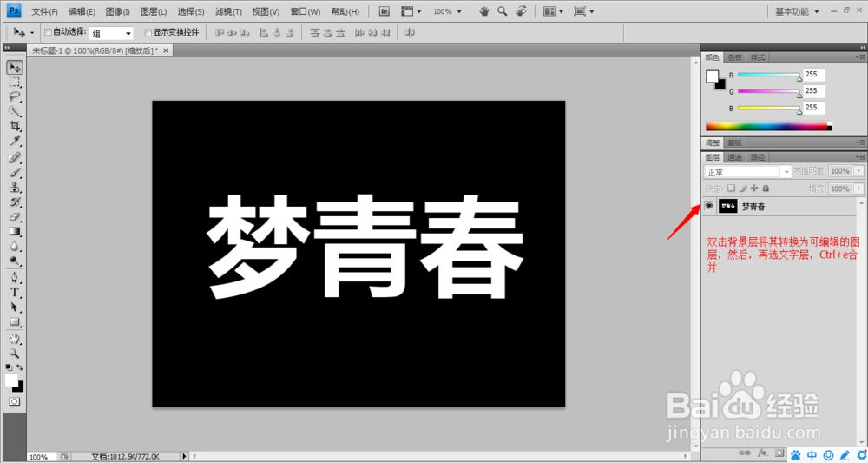This screenshot has width=868, height=463.
Task: Click the G value input field
Action: [814, 91]
